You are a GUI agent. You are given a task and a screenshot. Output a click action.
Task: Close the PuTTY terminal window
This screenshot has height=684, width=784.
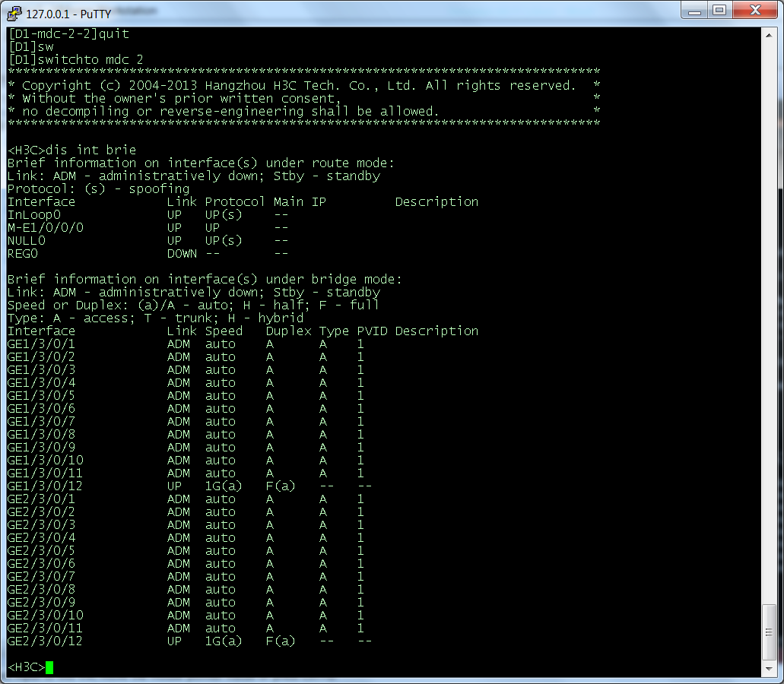pos(756,10)
